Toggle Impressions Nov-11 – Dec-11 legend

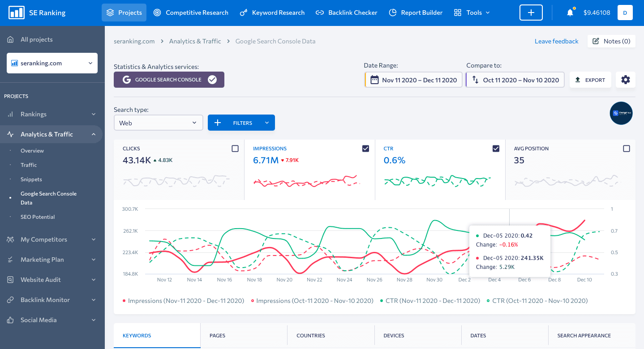pyautogui.click(x=184, y=301)
